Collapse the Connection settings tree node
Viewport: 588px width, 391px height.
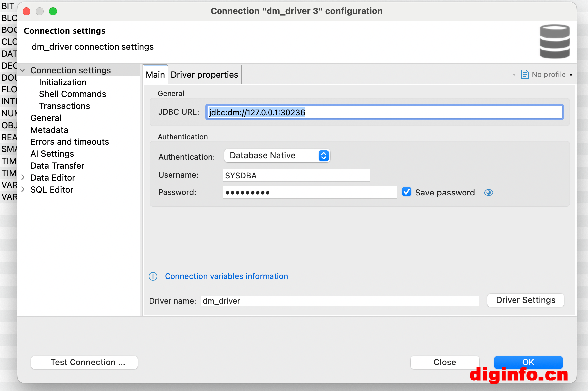pyautogui.click(x=23, y=70)
